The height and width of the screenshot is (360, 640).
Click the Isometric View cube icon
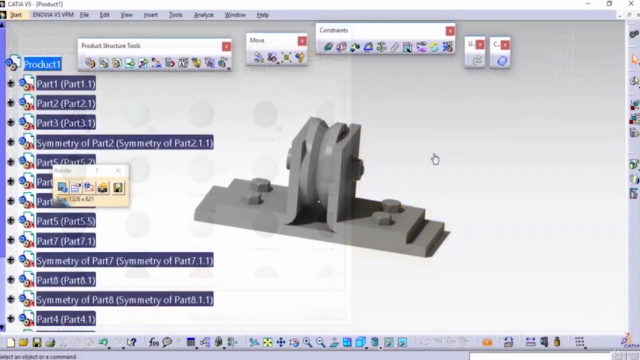[x=360, y=342]
